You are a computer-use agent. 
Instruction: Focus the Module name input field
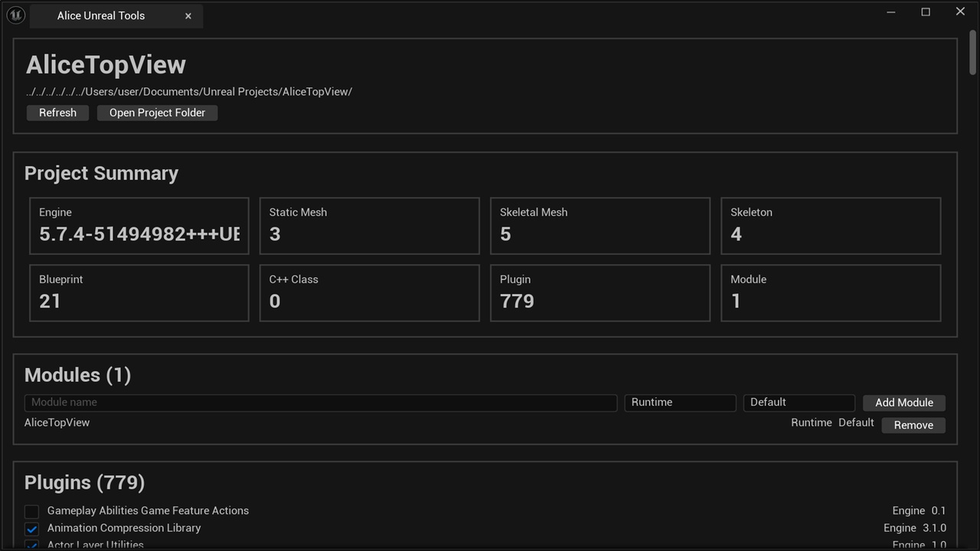(321, 403)
